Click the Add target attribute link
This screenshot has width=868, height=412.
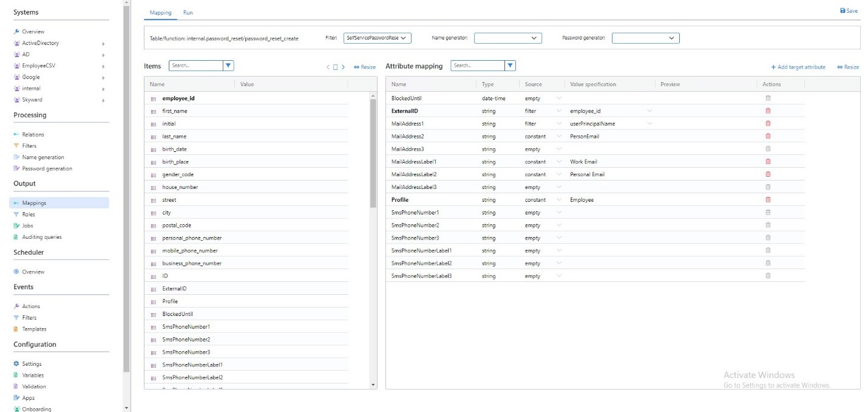click(x=798, y=67)
